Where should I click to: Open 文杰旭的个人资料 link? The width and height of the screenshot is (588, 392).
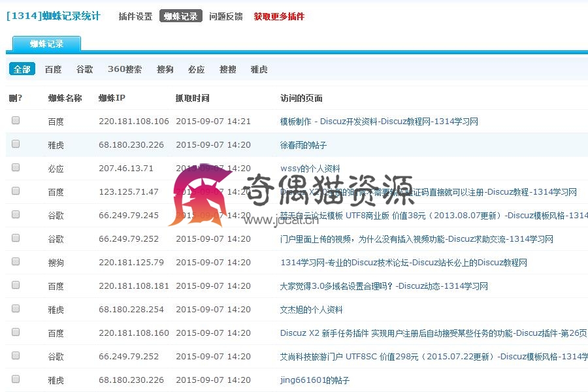click(311, 310)
